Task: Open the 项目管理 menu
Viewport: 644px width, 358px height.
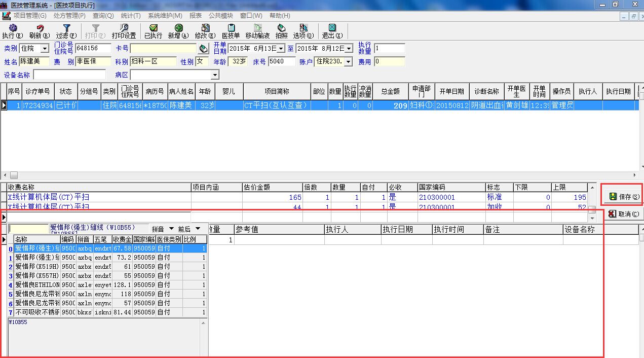Action: click(x=29, y=16)
